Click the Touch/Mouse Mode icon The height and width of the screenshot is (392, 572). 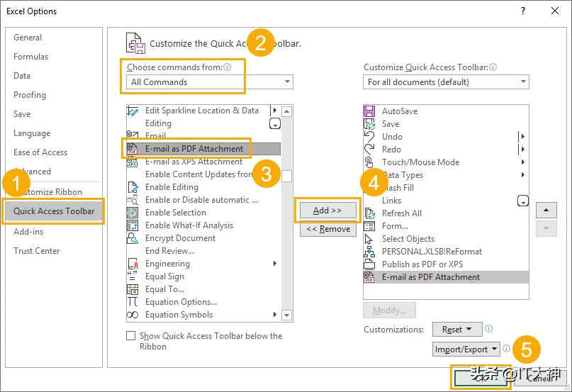(369, 162)
